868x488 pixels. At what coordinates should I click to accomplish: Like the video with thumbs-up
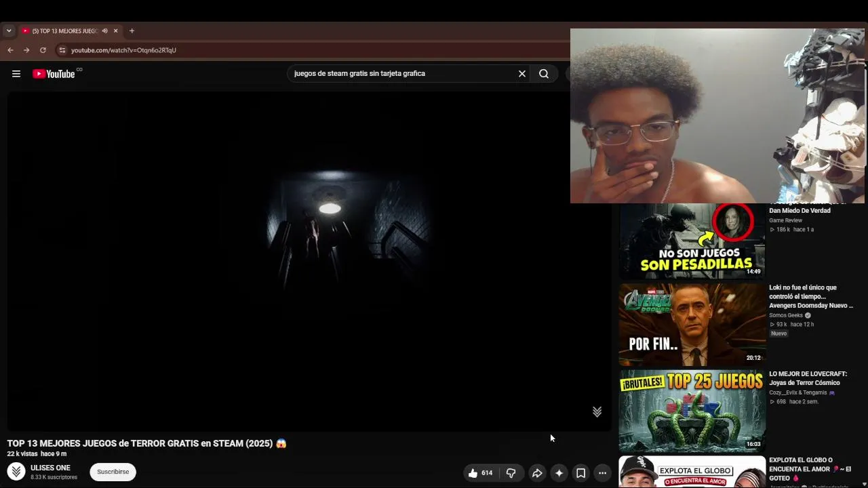click(x=480, y=473)
